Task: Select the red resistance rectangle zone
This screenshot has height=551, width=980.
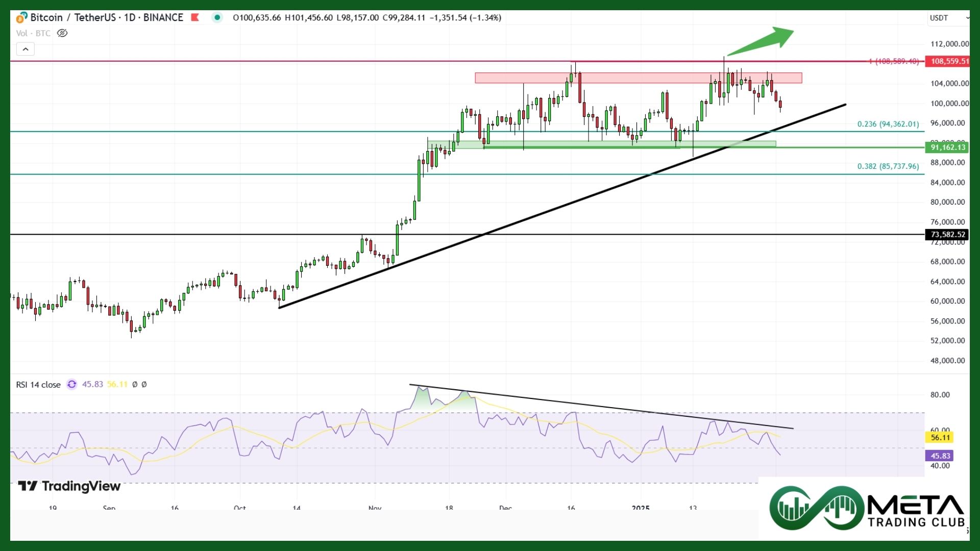Action: coord(638,78)
